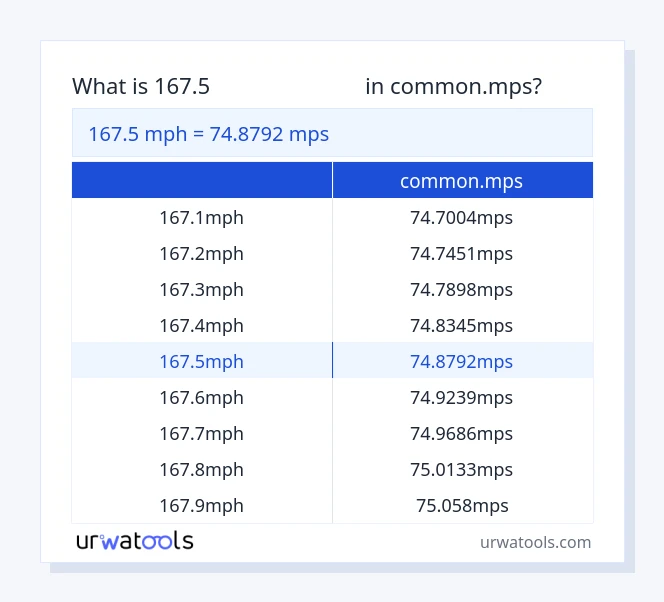Select the 75.058mps value

pos(461,505)
